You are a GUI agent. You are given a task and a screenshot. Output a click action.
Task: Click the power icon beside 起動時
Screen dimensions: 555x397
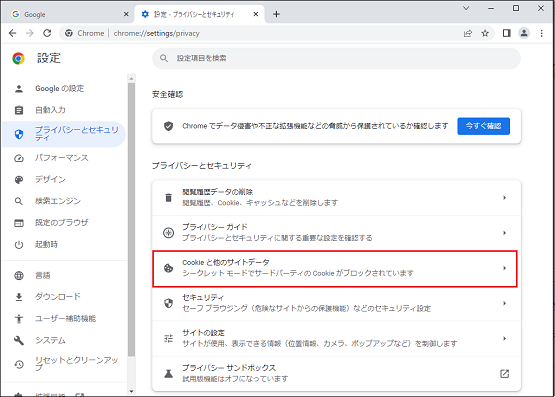[x=19, y=244]
